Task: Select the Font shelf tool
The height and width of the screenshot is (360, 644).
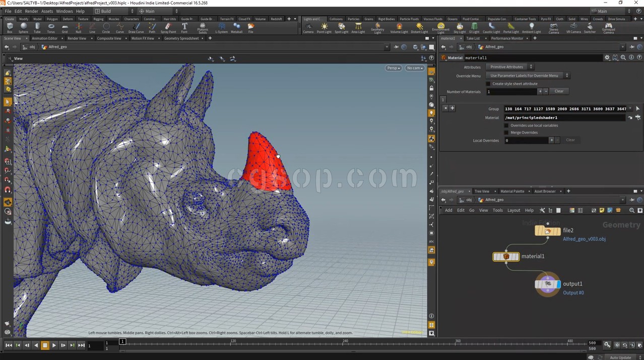Action: pyautogui.click(x=184, y=28)
